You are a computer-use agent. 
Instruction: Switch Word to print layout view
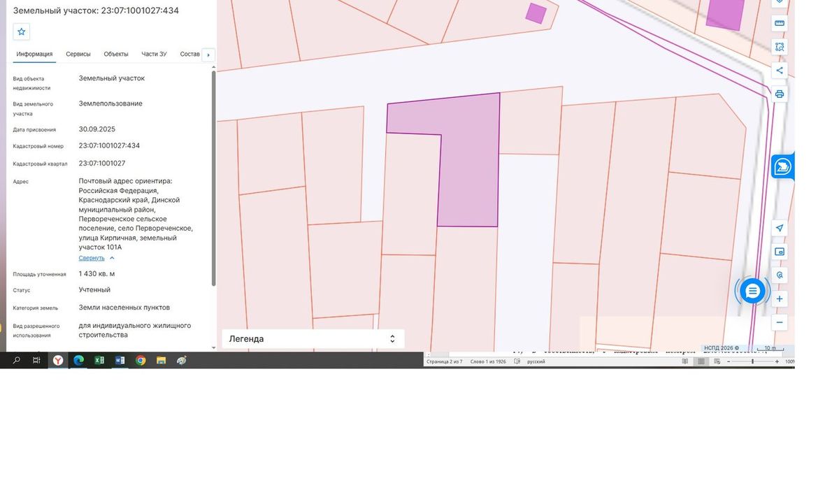click(x=701, y=361)
